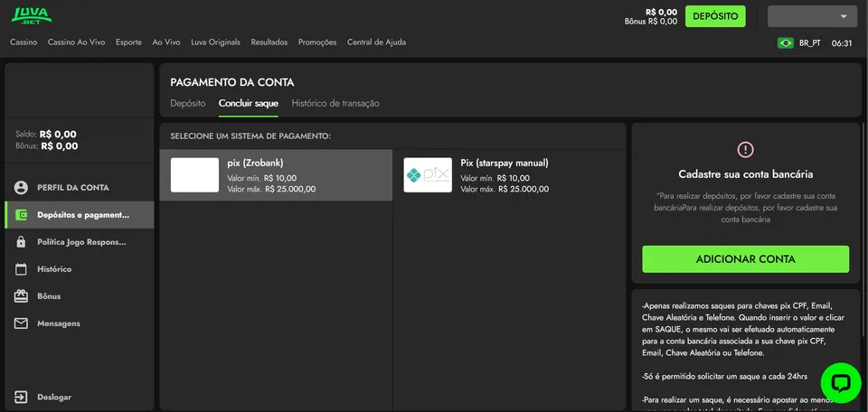Viewport: 868px width, 412px height.
Task: Click the wallet icon for Depósitos e pagamentos
Action: point(21,215)
